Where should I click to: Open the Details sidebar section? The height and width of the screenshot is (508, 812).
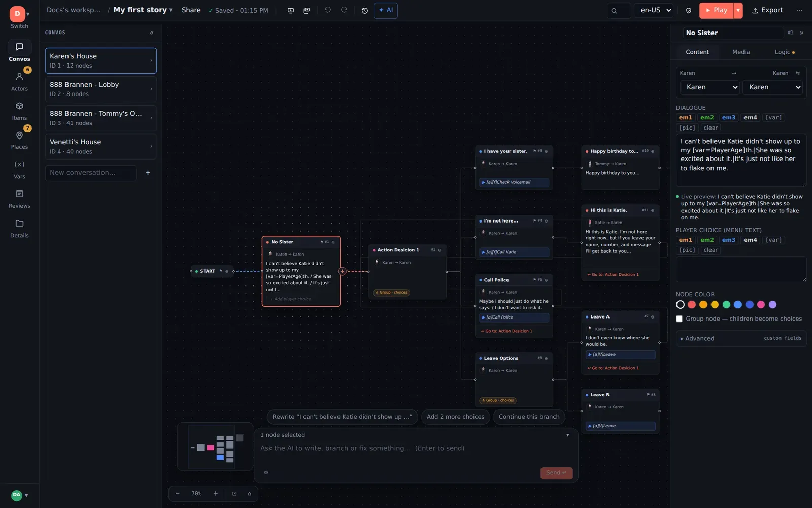point(19,228)
